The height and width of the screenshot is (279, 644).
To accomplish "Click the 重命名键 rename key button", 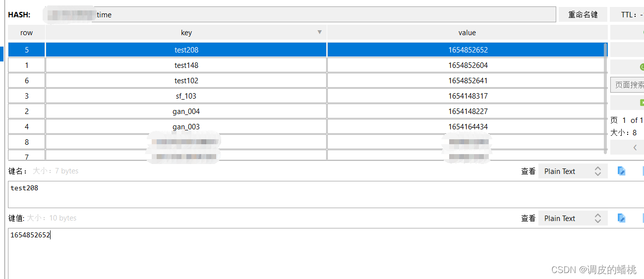I will tap(583, 15).
